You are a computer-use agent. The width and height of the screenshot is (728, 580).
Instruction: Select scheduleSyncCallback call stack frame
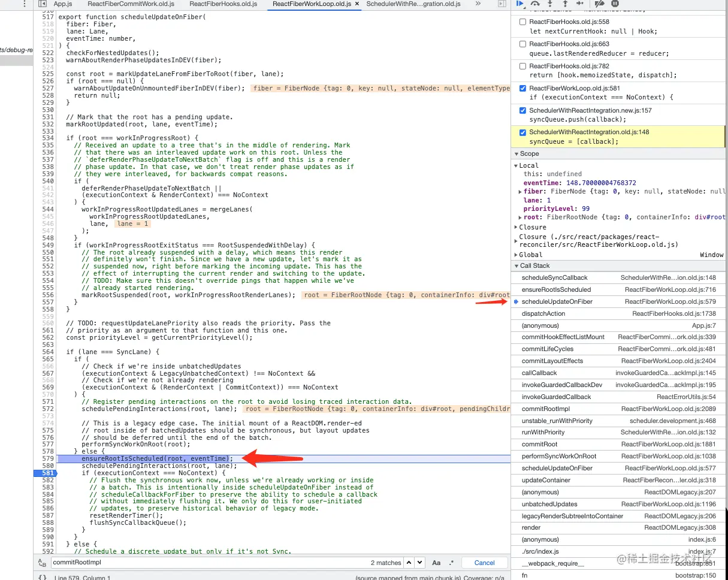pyautogui.click(x=618, y=277)
